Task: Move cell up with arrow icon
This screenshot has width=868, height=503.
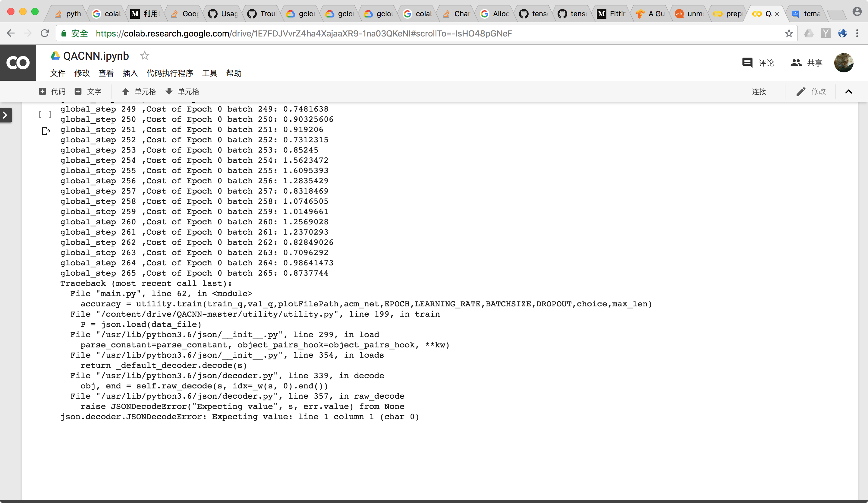Action: 126,91
